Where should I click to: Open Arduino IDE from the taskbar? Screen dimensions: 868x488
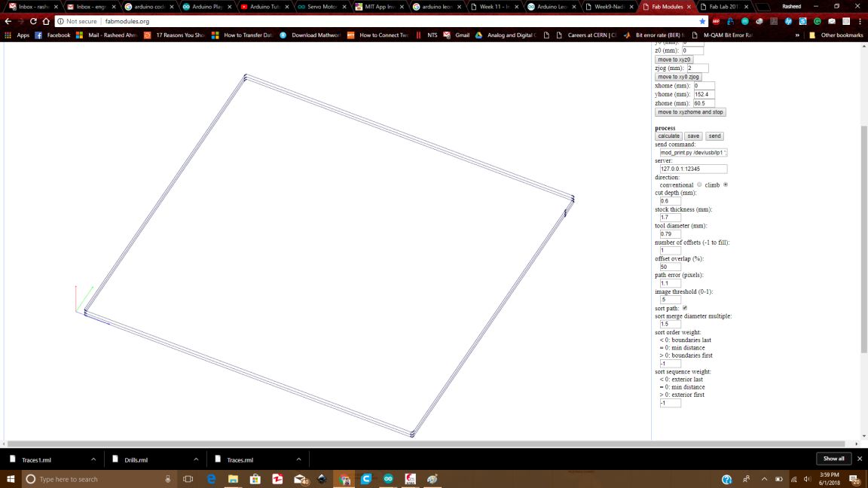tap(388, 479)
